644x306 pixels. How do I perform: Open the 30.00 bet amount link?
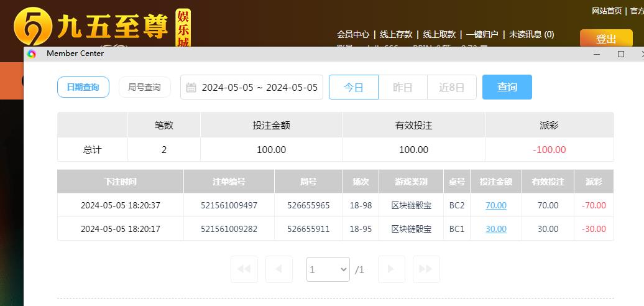point(495,229)
